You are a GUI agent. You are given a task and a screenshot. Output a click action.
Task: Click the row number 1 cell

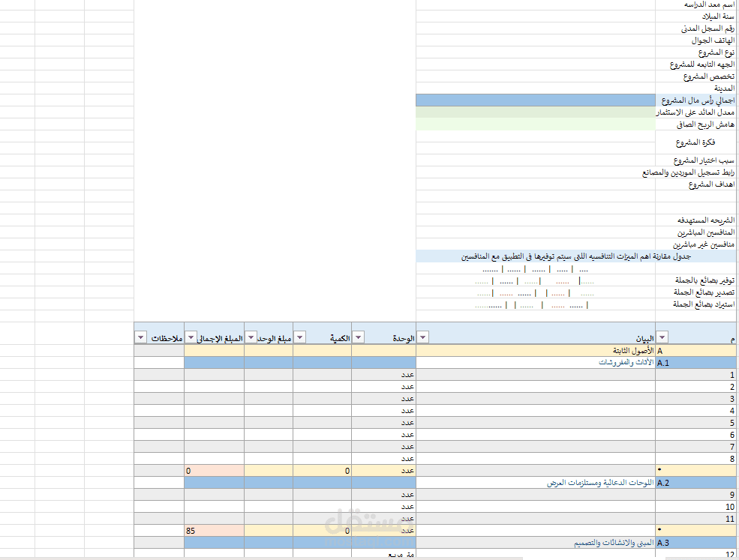click(x=695, y=374)
